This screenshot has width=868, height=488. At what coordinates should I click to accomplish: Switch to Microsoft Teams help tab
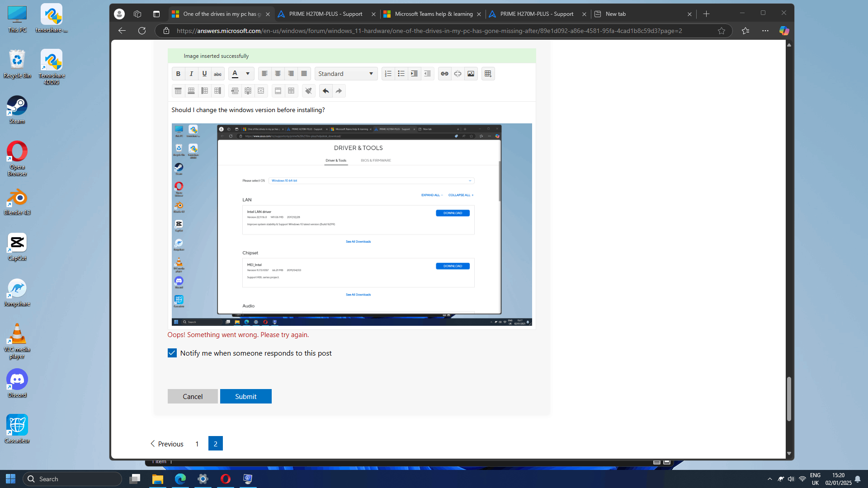[x=433, y=14]
